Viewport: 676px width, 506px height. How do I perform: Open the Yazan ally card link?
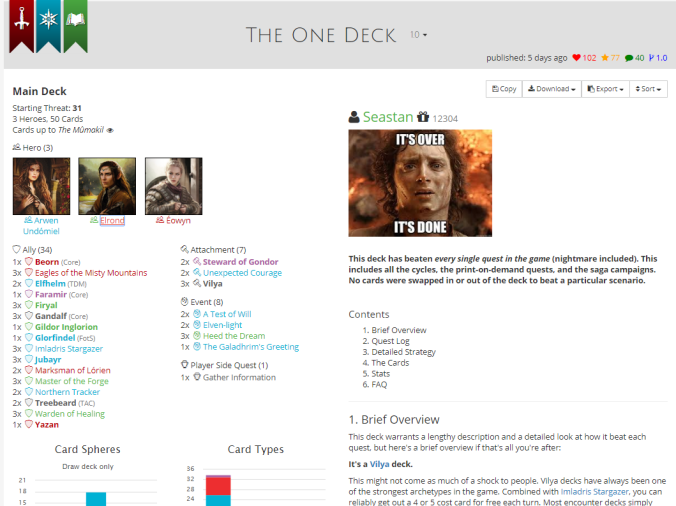click(x=47, y=425)
